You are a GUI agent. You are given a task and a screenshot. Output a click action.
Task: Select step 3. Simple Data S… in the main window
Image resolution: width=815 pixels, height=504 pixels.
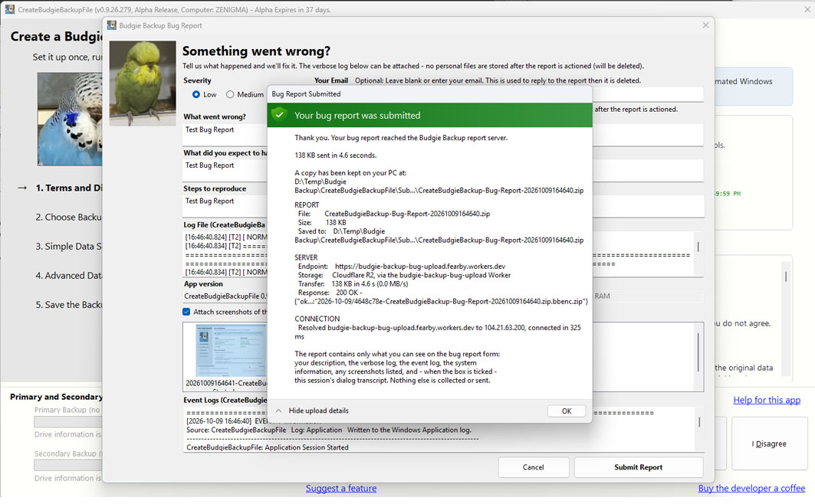68,246
